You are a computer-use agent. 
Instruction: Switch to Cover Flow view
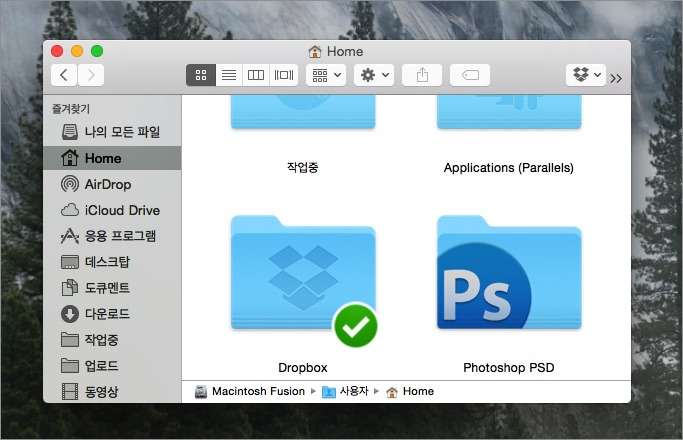tap(284, 75)
